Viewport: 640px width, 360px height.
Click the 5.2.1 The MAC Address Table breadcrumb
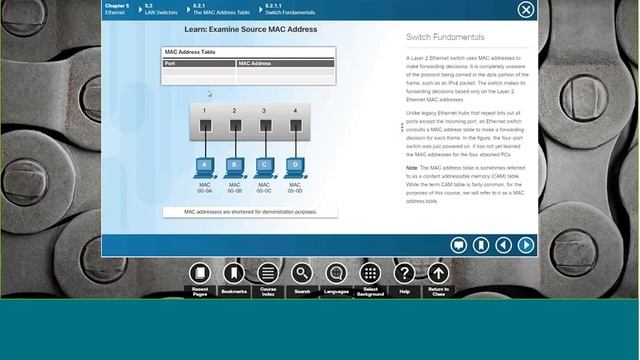tap(221, 9)
